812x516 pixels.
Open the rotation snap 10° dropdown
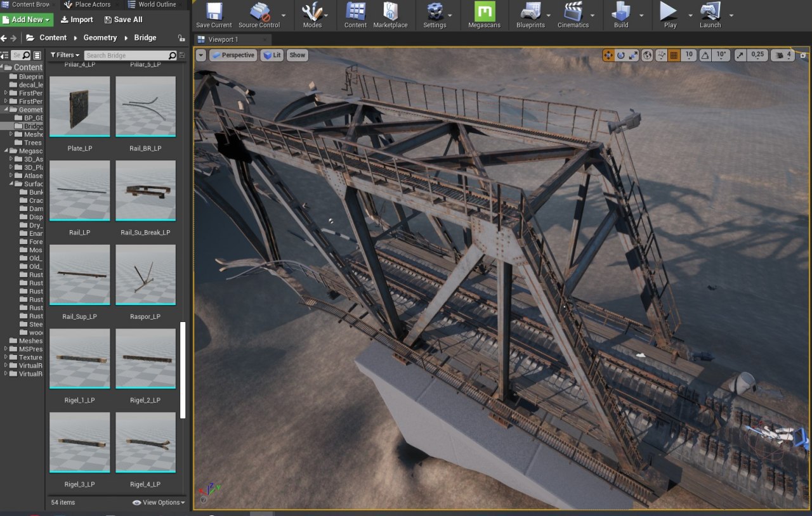click(722, 55)
